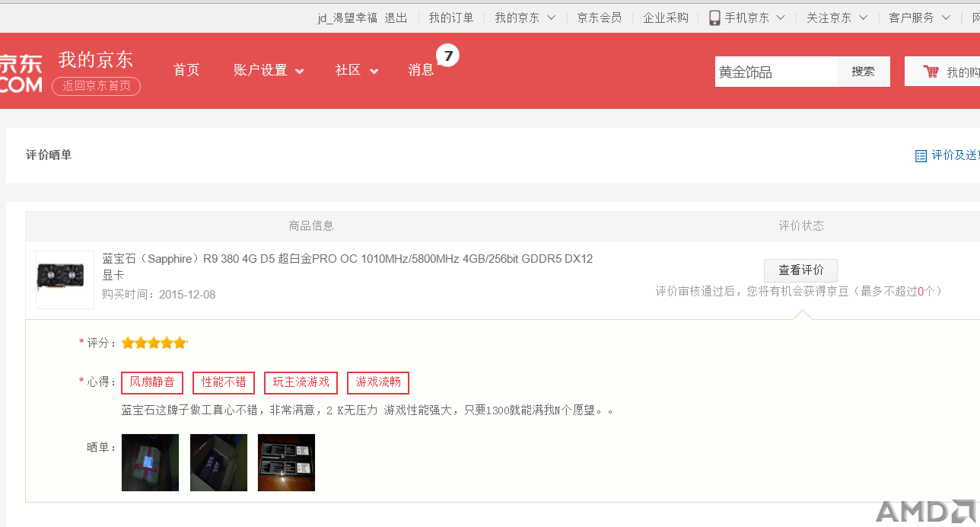Click 退出 to log out
The height and width of the screenshot is (527, 980).
pyautogui.click(x=396, y=18)
